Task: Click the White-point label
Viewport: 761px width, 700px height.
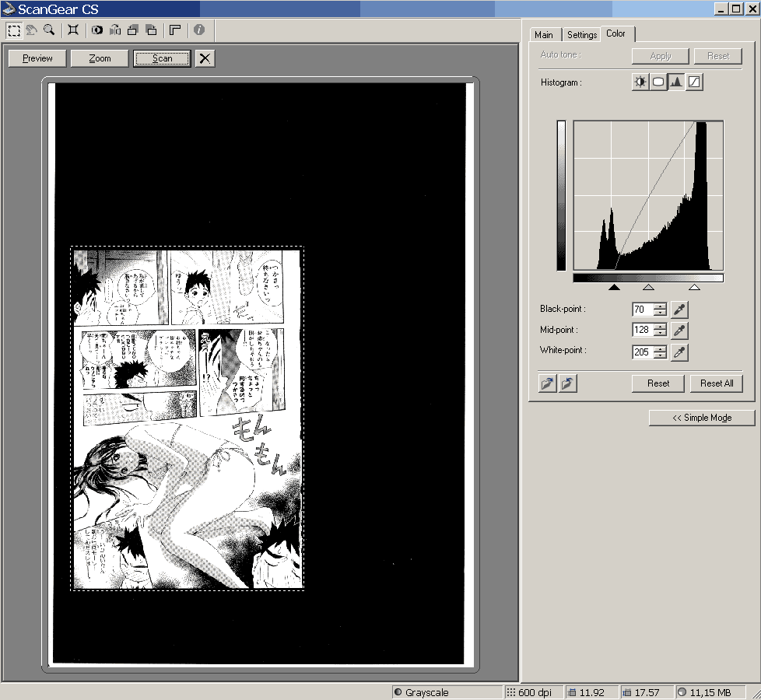Action: click(x=563, y=350)
